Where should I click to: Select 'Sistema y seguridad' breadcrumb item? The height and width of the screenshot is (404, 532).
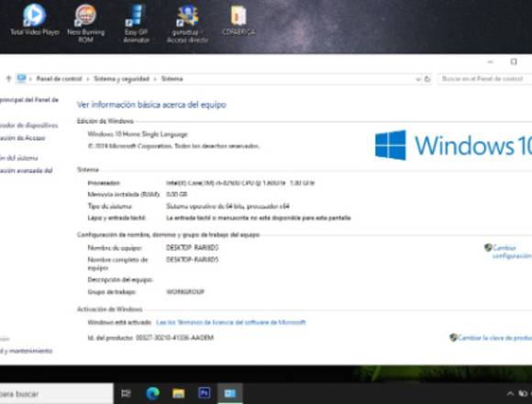pyautogui.click(x=121, y=79)
